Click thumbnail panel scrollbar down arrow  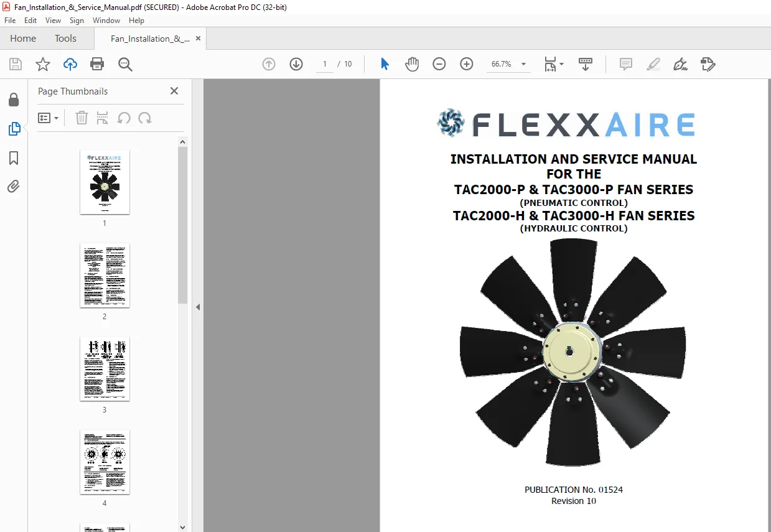tap(182, 527)
